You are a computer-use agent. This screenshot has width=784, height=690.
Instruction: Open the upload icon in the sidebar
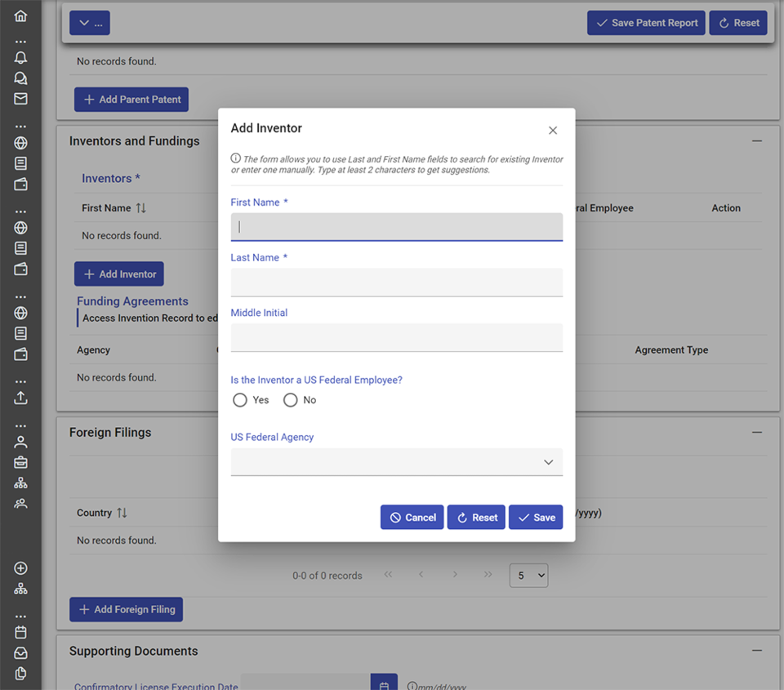coord(20,398)
